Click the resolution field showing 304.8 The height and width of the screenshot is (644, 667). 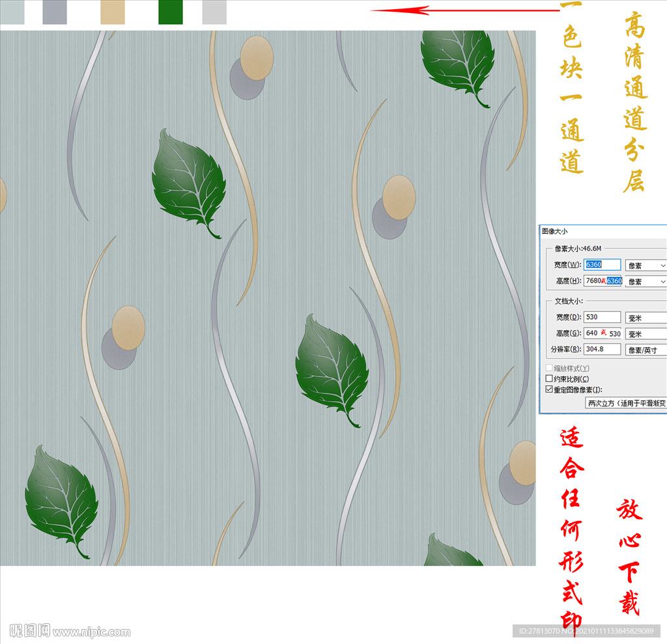[602, 349]
